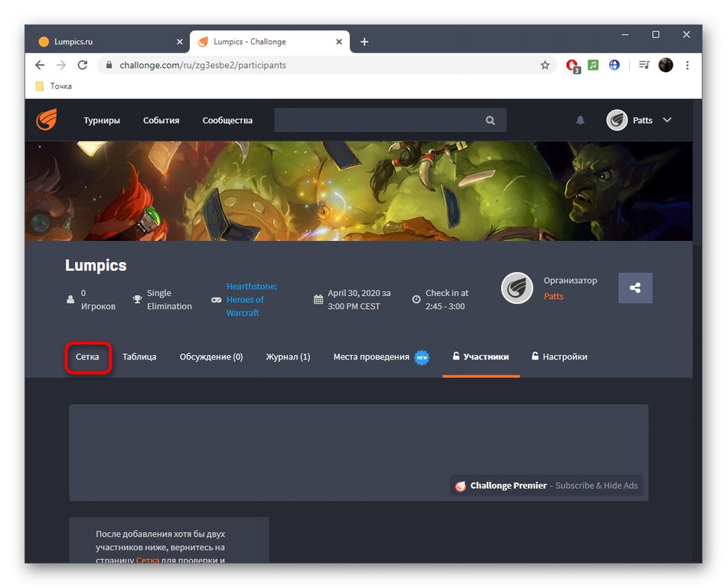Click the Lumpics tournament title
This screenshot has height=588, width=727.
coord(96,265)
